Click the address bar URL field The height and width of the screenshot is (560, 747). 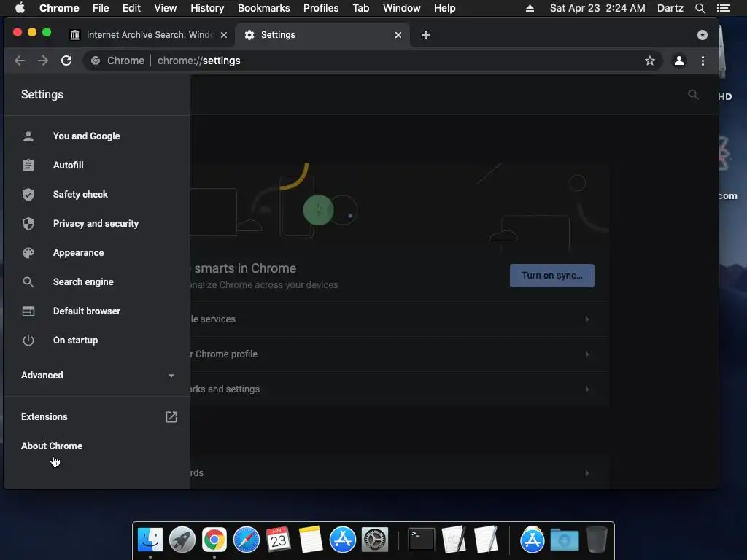click(371, 61)
